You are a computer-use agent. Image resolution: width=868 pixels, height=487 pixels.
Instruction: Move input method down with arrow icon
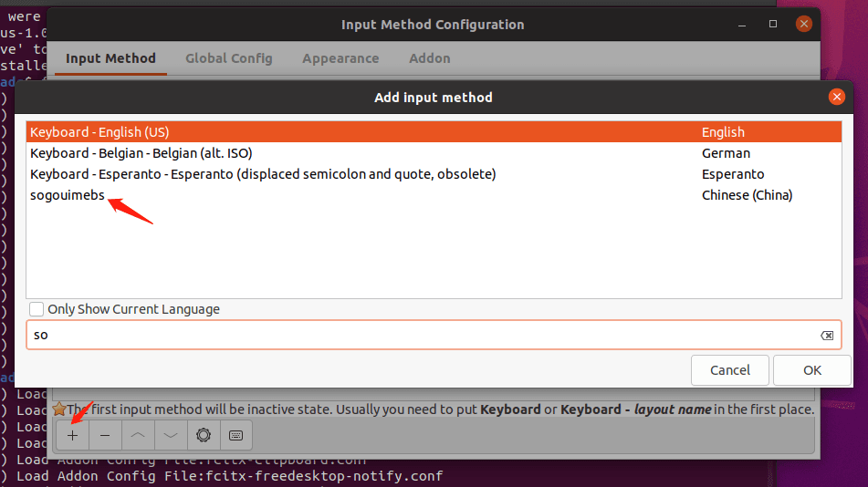point(171,436)
